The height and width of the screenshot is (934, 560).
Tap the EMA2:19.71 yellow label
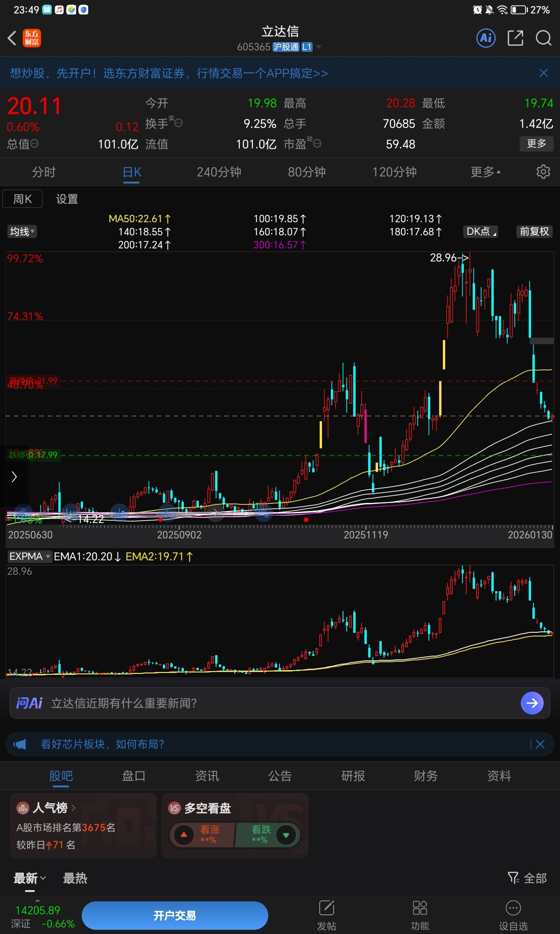pos(159,556)
